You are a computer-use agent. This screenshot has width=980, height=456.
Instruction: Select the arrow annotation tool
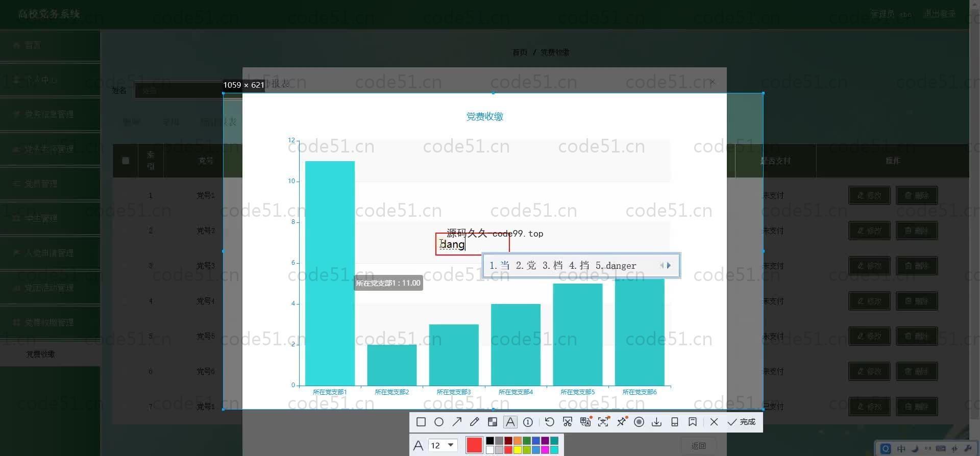click(x=457, y=422)
